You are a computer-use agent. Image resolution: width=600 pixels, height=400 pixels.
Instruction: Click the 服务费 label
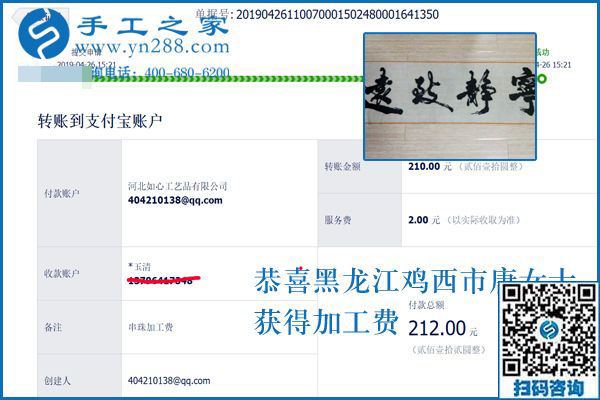click(338, 220)
